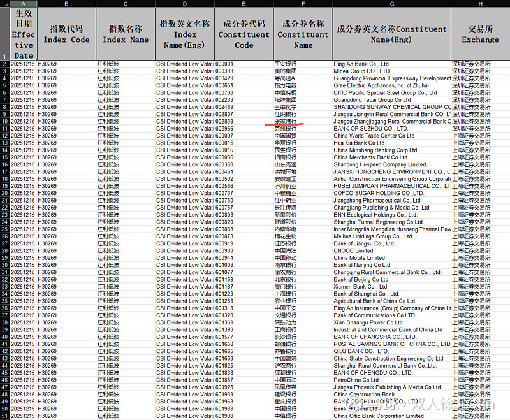Select Changjiang Publishing & Media cell
The image size is (510, 420).
pos(391,208)
